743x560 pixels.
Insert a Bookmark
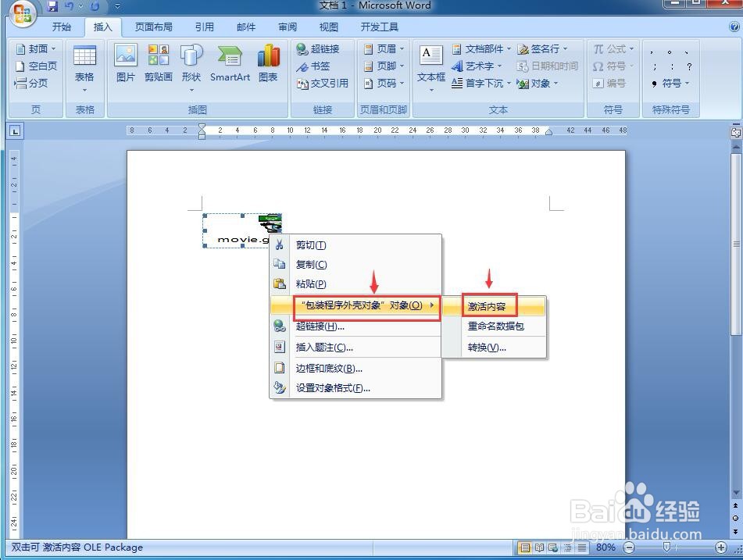click(313, 66)
